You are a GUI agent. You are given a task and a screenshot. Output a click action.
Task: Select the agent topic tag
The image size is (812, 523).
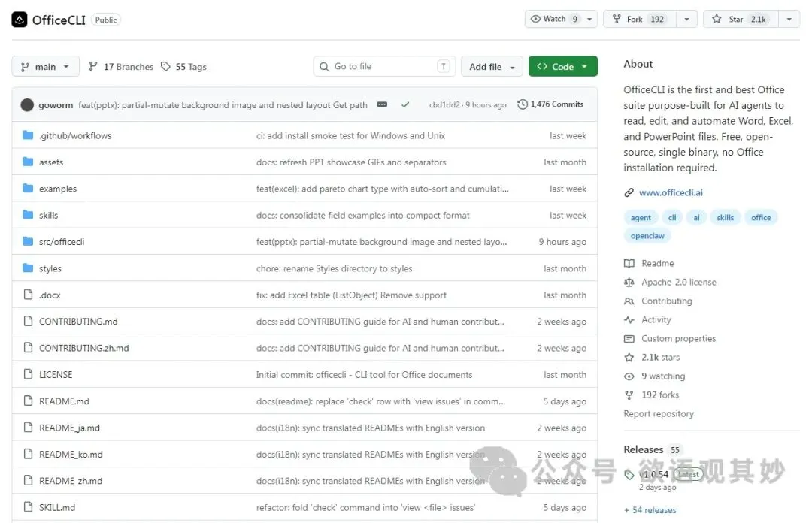[x=641, y=217]
